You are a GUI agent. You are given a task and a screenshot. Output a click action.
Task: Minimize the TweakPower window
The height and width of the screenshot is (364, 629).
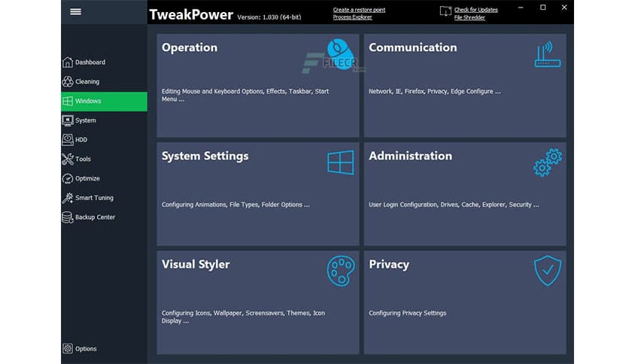(521, 8)
